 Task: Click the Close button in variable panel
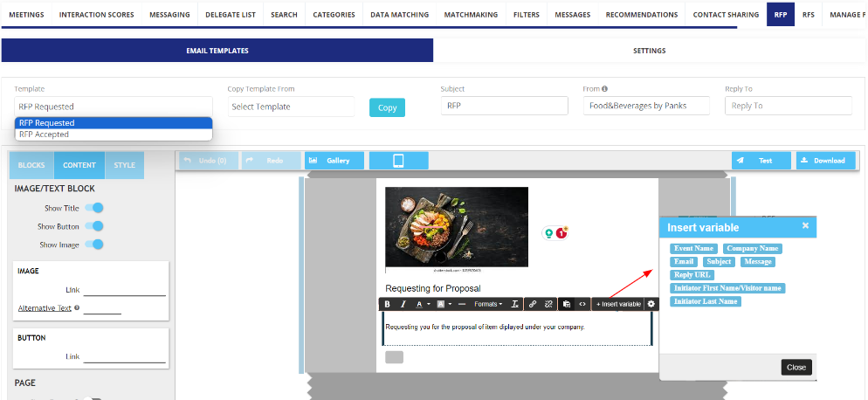pos(796,368)
